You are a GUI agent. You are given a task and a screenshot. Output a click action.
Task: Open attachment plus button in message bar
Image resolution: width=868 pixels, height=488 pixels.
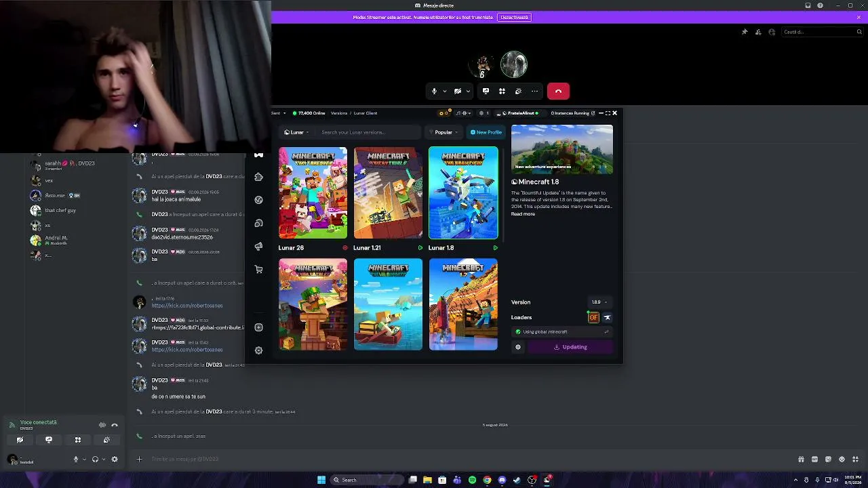tap(139, 459)
